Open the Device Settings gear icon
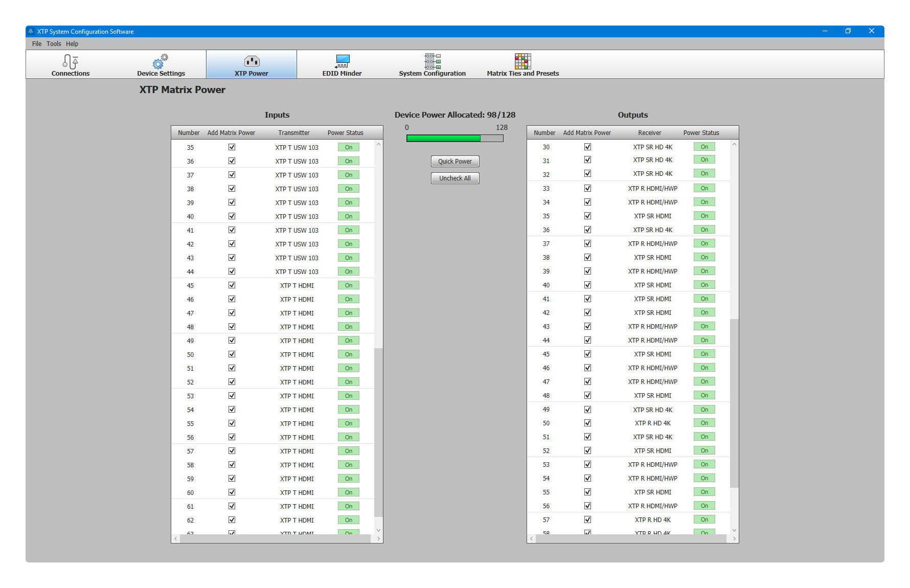910x588 pixels. click(161, 62)
